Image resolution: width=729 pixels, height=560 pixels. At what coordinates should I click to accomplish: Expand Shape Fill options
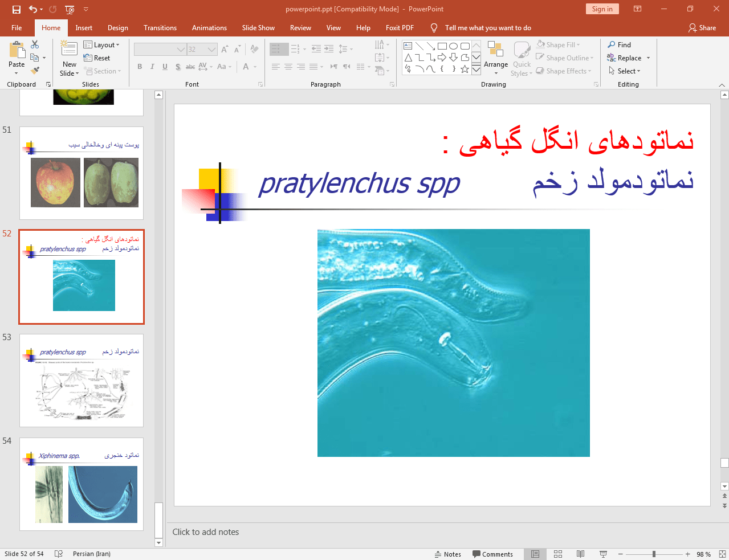[x=559, y=45]
